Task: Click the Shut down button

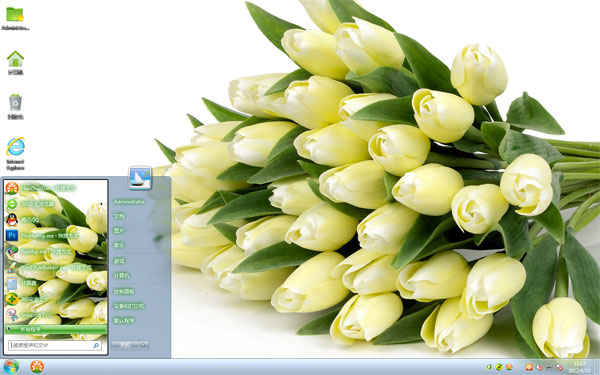Action: [x=125, y=345]
